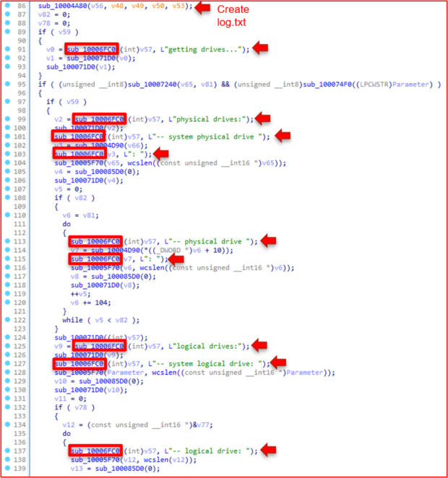Click ++v5 statement on line 119
The width and height of the screenshot is (448, 478).
coord(80,294)
